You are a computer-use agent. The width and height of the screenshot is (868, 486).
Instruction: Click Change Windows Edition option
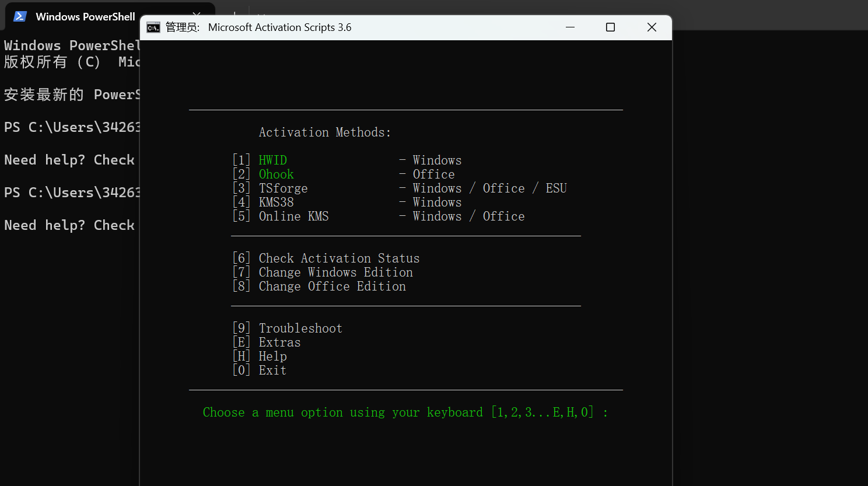336,272
